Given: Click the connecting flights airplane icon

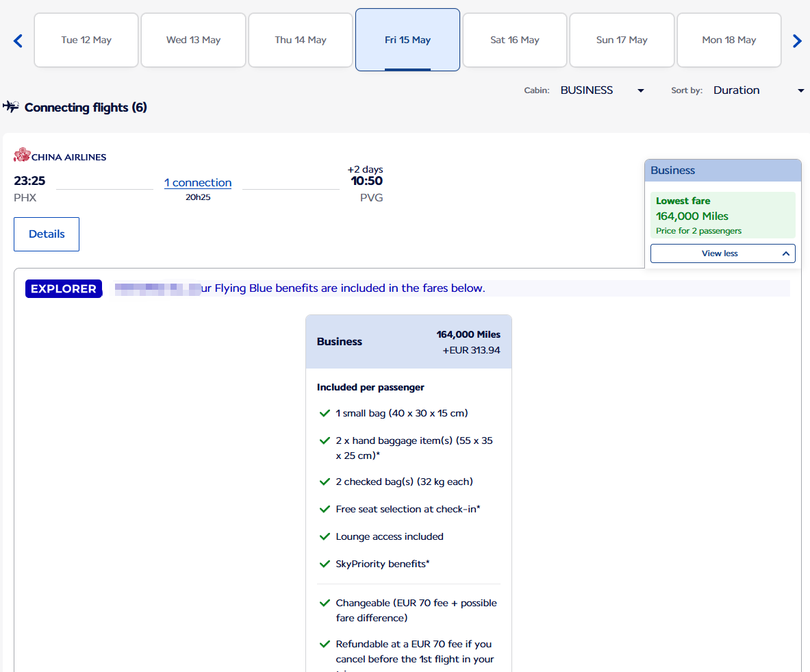Looking at the screenshot, I should point(10,107).
